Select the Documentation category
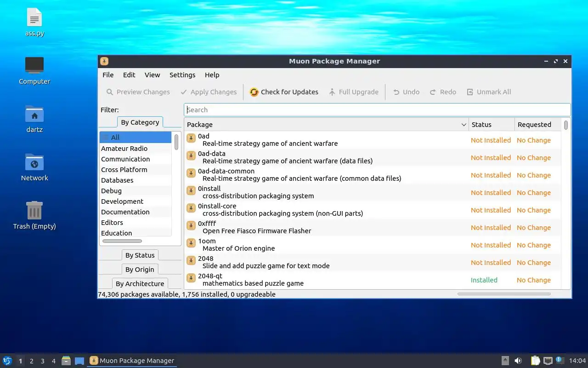 (x=136, y=212)
